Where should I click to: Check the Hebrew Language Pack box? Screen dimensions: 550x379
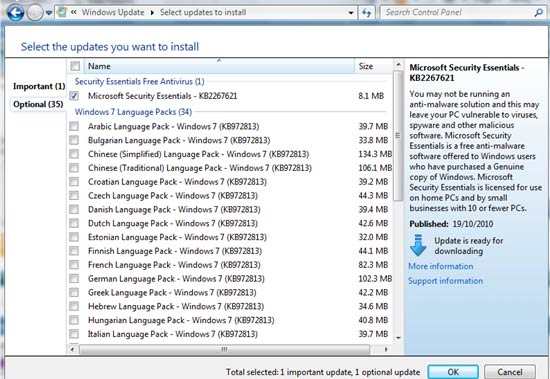tap(74, 306)
